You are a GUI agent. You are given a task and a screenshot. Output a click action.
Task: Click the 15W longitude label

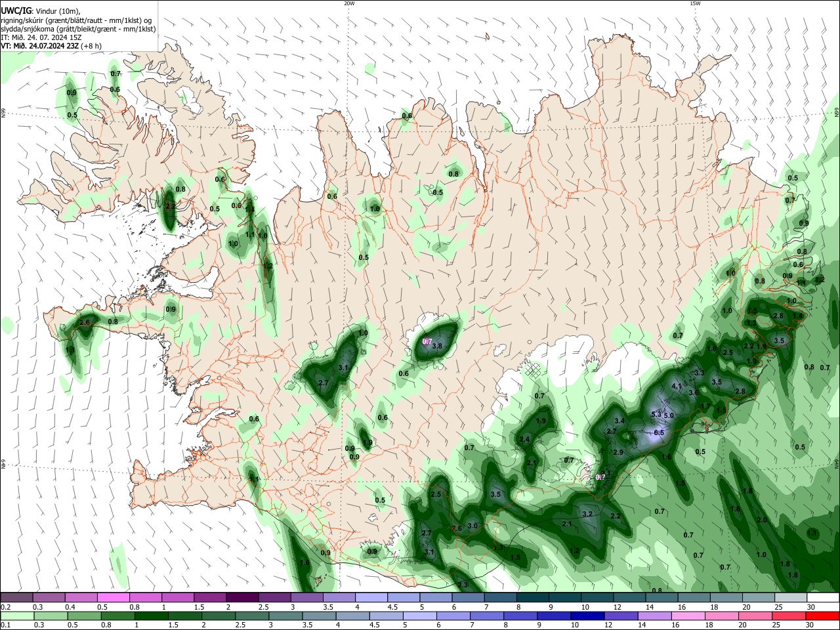(695, 3)
